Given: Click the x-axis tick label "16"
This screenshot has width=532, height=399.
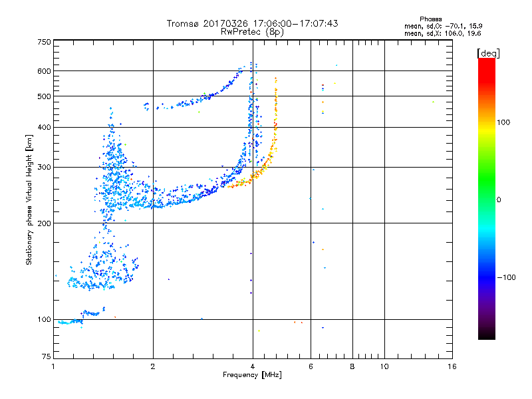Looking at the screenshot, I should pyautogui.click(x=452, y=366).
